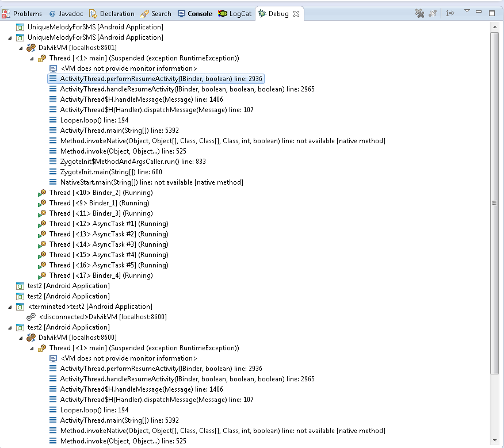Viewport: 504px width, 448px height.
Task: Select ActivityThread.main line 5392 under localhost:8600
Action: (x=119, y=420)
